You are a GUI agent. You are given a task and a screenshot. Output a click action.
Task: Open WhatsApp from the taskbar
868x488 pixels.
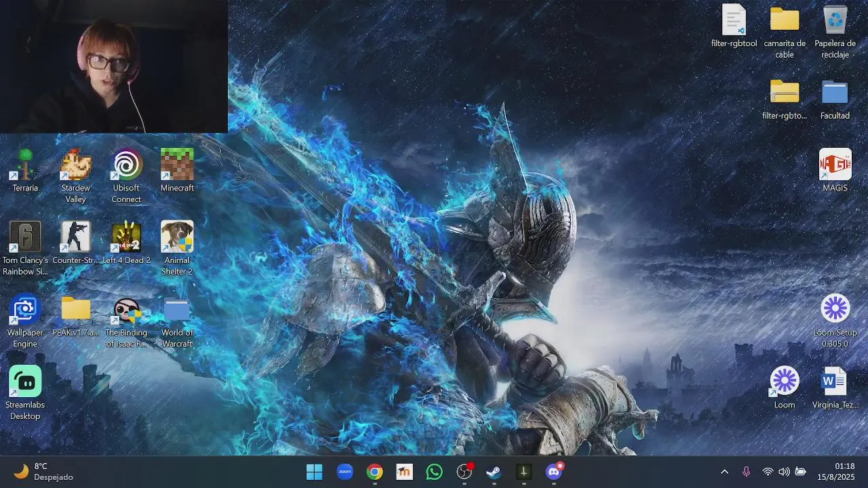tap(434, 472)
